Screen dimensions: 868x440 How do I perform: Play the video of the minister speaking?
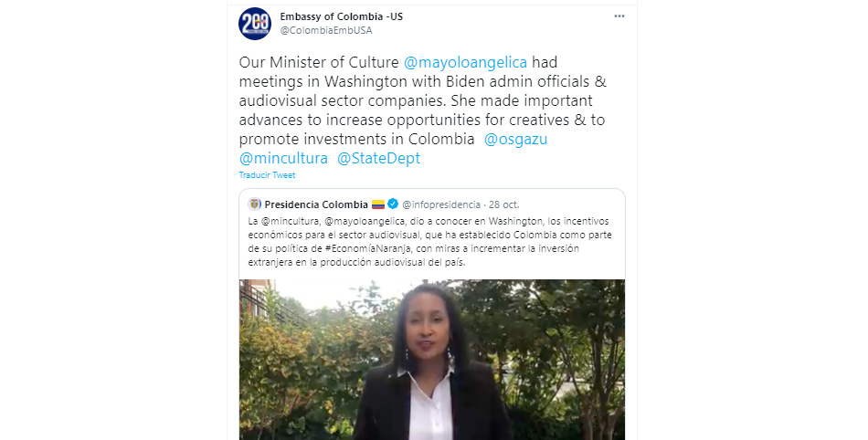[x=432, y=360]
